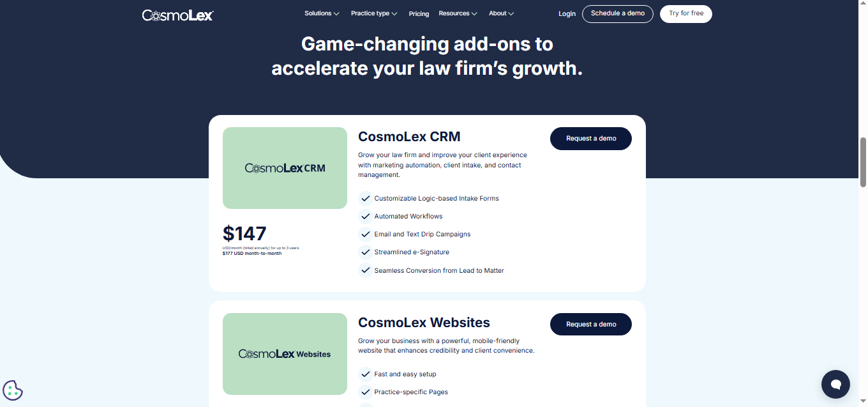Click the CosmoLex Websites product image

(285, 354)
